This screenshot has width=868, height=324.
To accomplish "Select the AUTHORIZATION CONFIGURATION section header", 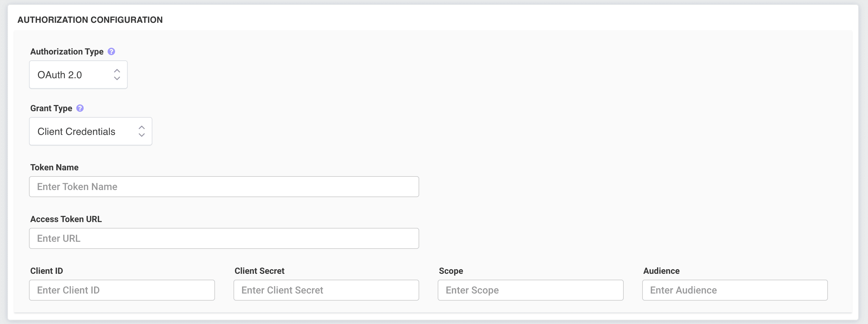I will tap(90, 19).
